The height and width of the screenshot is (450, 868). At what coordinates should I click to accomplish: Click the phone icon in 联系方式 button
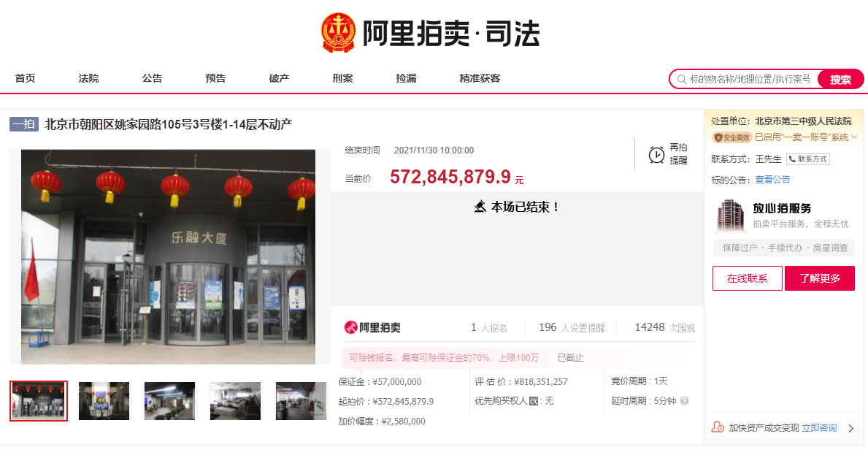tap(791, 159)
